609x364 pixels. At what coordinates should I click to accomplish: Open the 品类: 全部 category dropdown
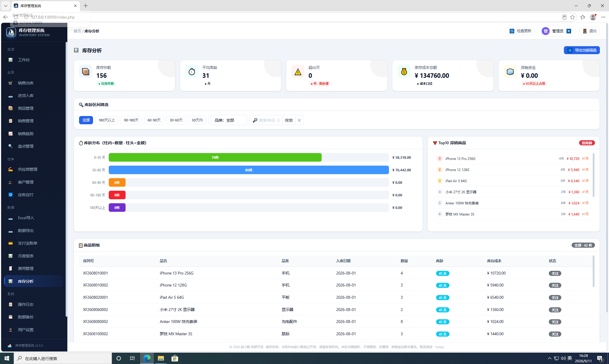(229, 120)
